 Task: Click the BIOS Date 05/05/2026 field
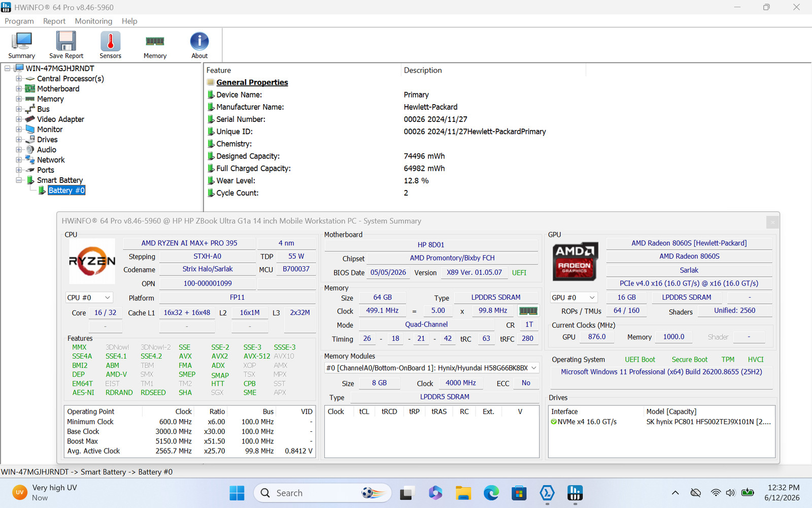388,273
